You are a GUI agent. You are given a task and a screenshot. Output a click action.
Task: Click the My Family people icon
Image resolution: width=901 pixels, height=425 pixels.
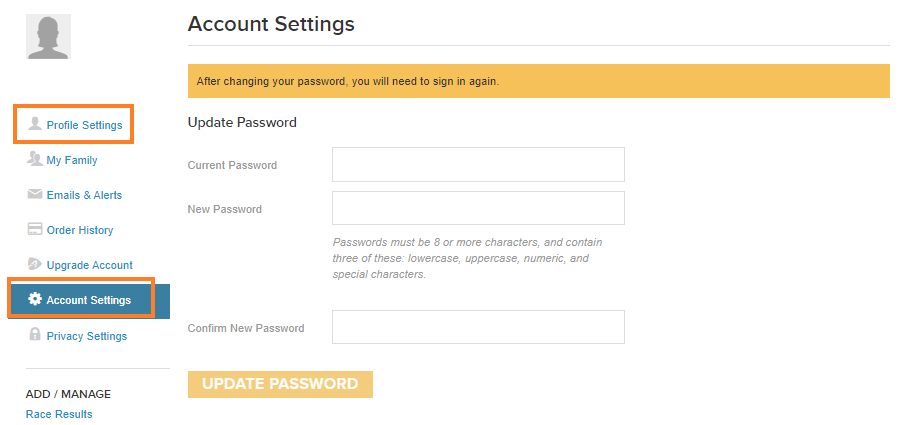(x=35, y=159)
